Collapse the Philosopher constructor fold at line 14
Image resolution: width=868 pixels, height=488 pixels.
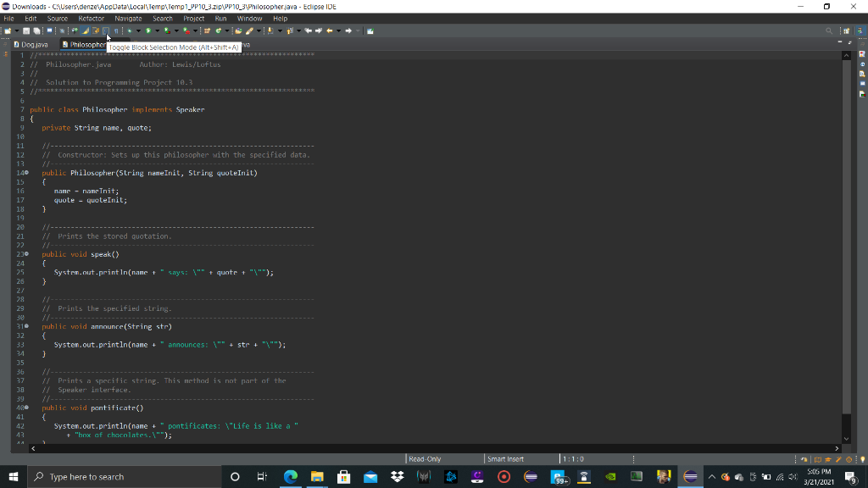(26, 173)
